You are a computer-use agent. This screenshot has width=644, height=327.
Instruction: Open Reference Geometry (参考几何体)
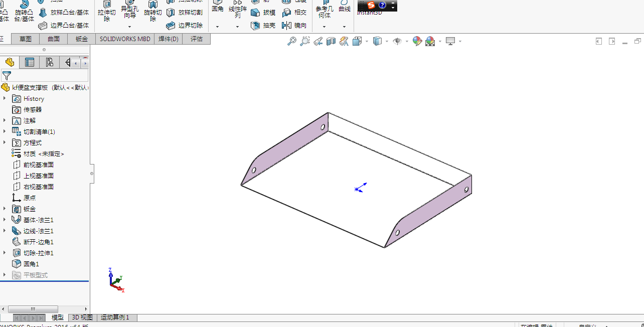(325, 9)
